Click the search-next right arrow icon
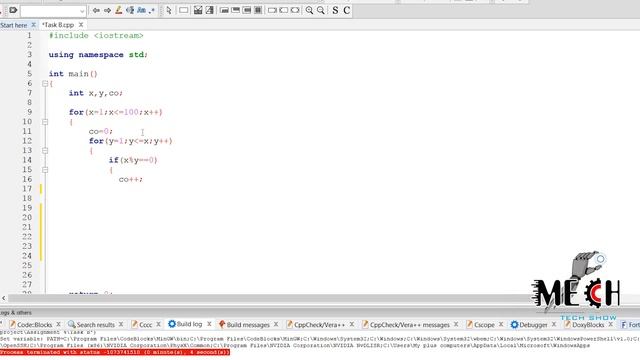The height and width of the screenshot is (360, 640). pyautogui.click(x=107, y=10)
